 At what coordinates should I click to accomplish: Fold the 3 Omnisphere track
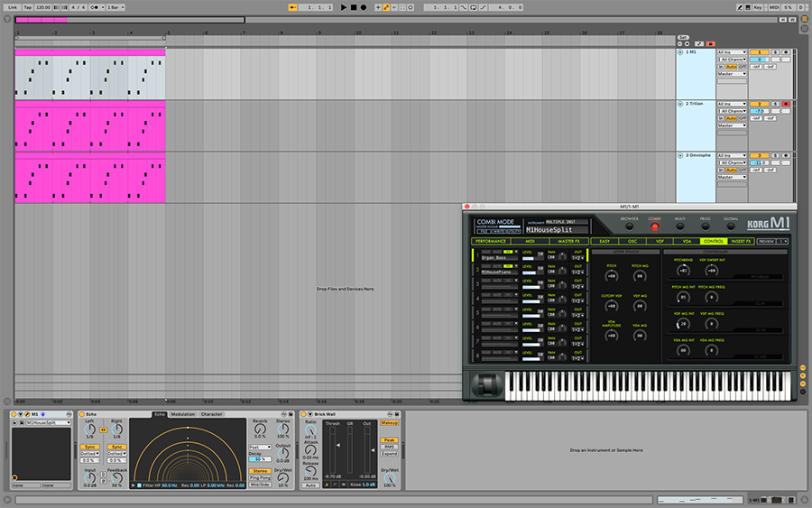[x=680, y=155]
